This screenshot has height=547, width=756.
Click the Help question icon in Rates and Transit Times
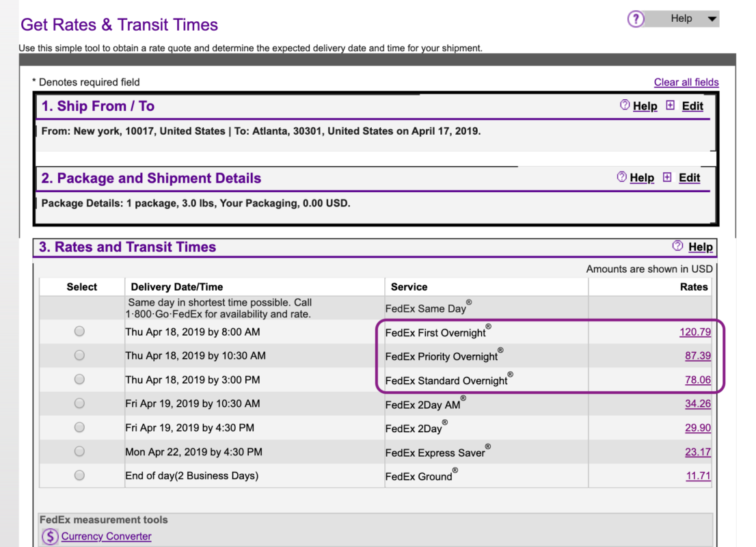point(677,247)
